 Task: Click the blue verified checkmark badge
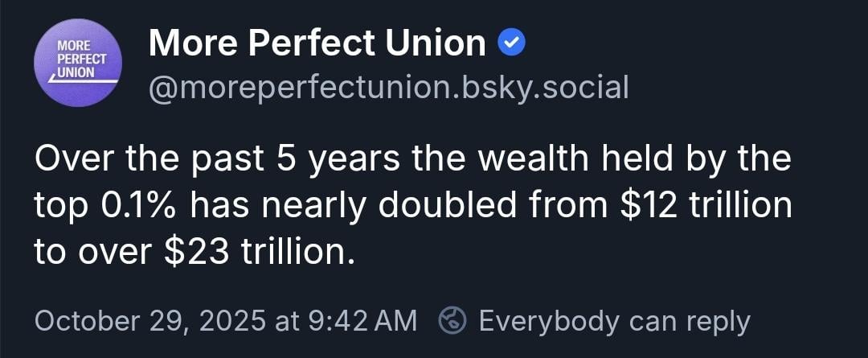click(512, 43)
